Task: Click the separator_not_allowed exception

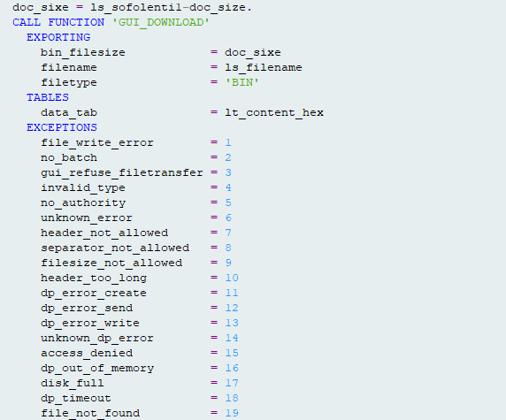Action: [x=115, y=248]
